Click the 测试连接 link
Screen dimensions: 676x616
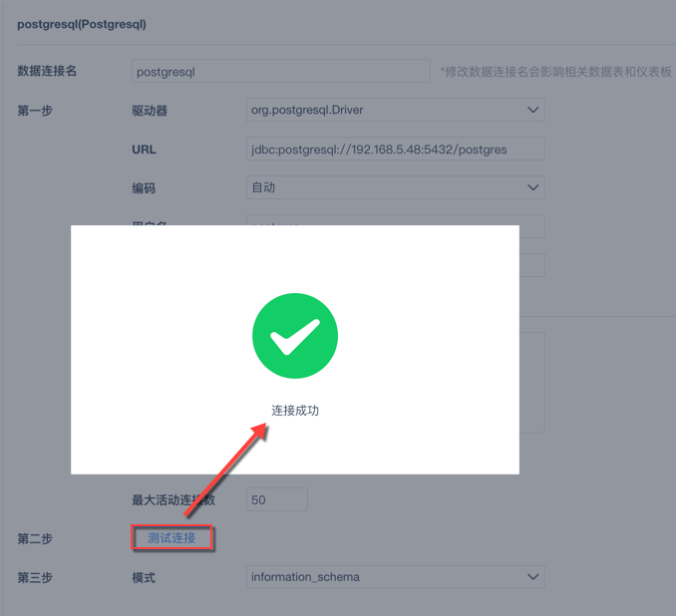pyautogui.click(x=171, y=537)
